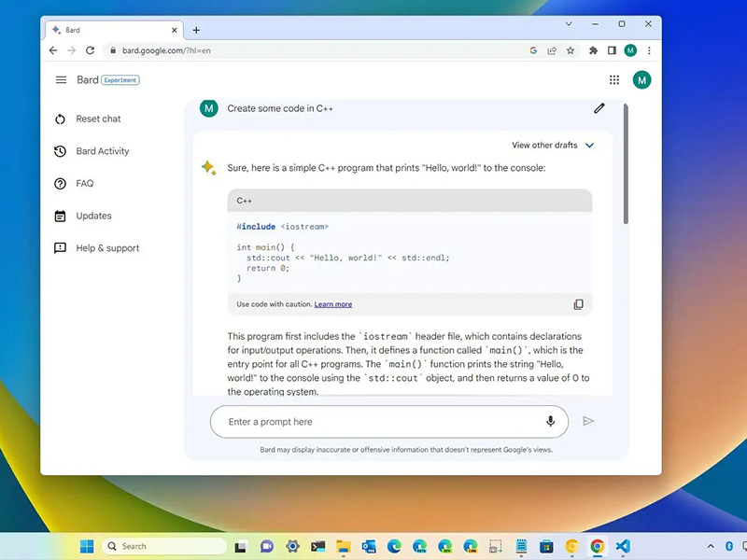Click the Sure, here is a simple C++ line

point(387,168)
